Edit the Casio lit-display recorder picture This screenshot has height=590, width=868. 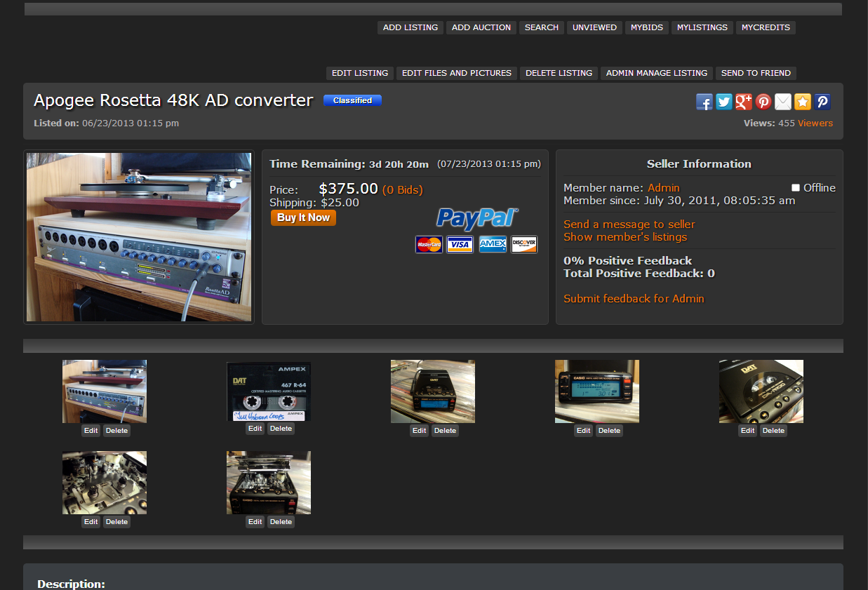(584, 431)
